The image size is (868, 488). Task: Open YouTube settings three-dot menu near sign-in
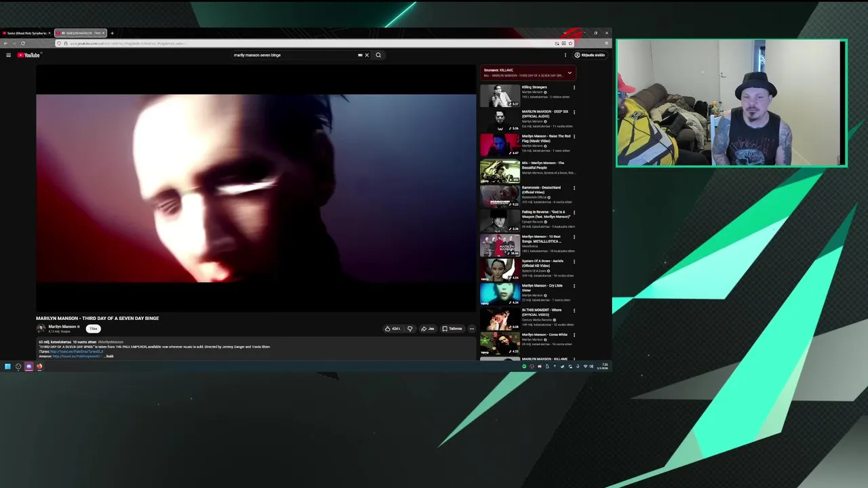pos(565,55)
